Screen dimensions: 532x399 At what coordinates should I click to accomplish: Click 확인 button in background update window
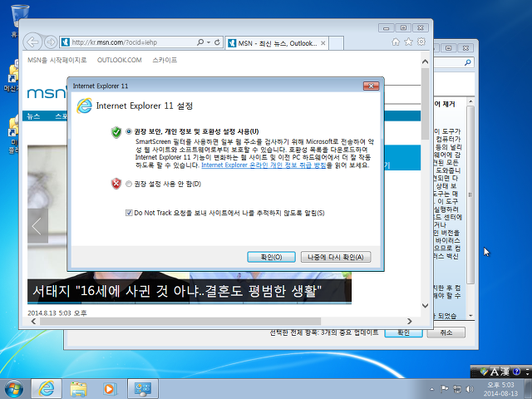pos(403,332)
